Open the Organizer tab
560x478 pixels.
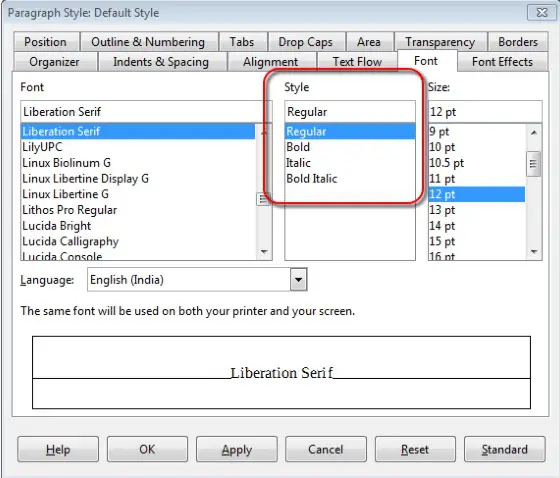click(55, 61)
